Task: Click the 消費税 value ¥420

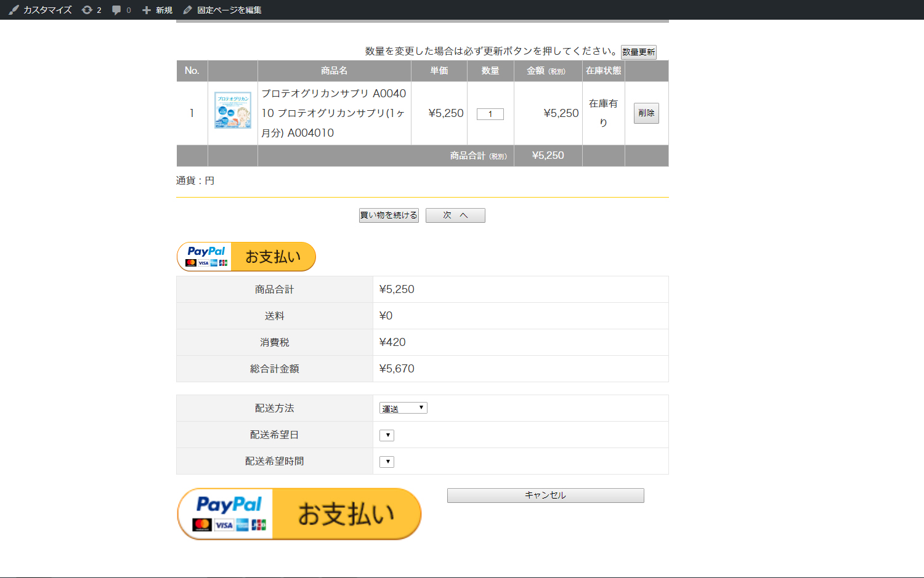Action: pos(392,342)
